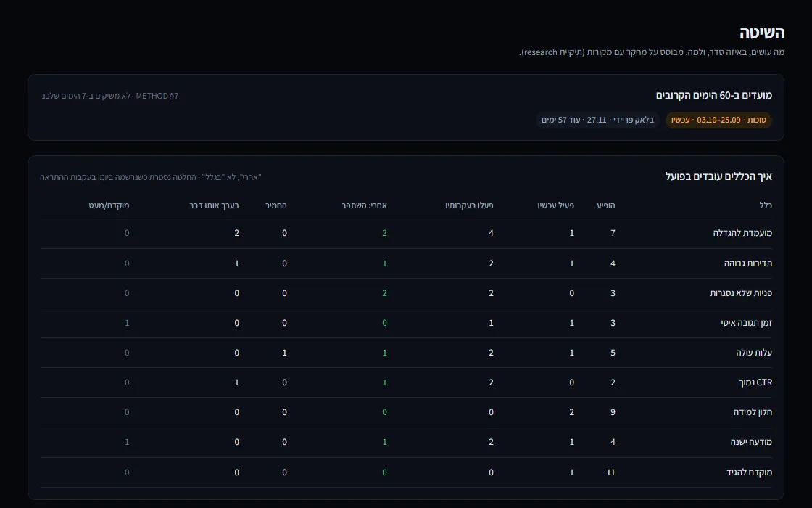Click the value 7 in the "מועמדת להגדלה" row
The height and width of the screenshot is (508, 812).
[x=613, y=233]
